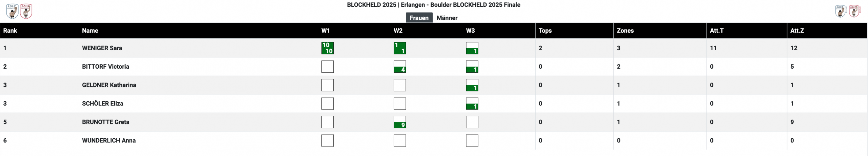Screen dimensions: 868x156
Task: Click GELDNER Katharina's green W3 zone box
Action: pyautogui.click(x=472, y=85)
